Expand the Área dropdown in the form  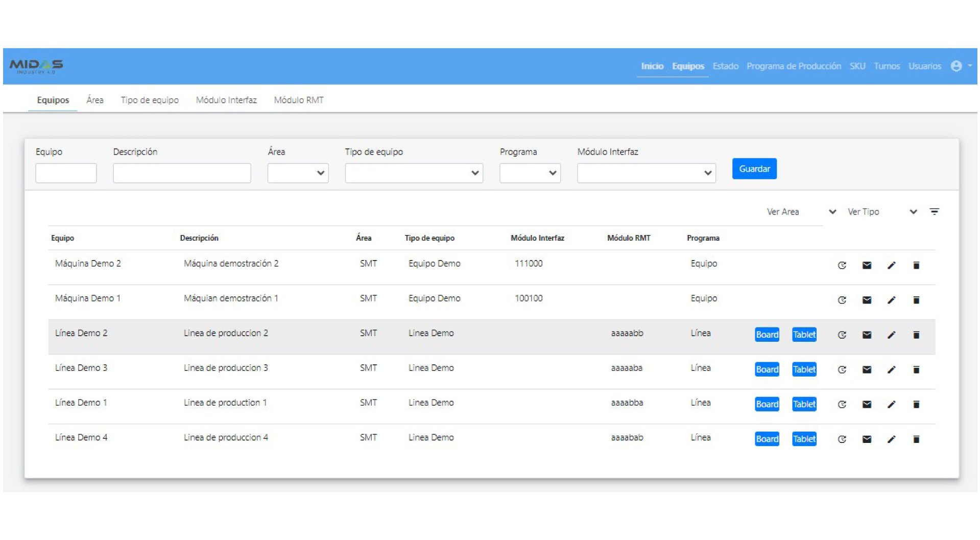(x=298, y=173)
